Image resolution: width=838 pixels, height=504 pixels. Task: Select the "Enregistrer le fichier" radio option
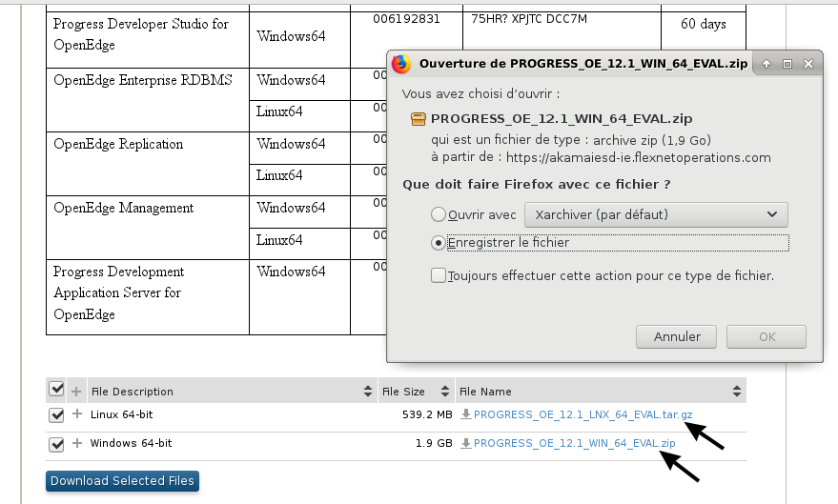439,243
